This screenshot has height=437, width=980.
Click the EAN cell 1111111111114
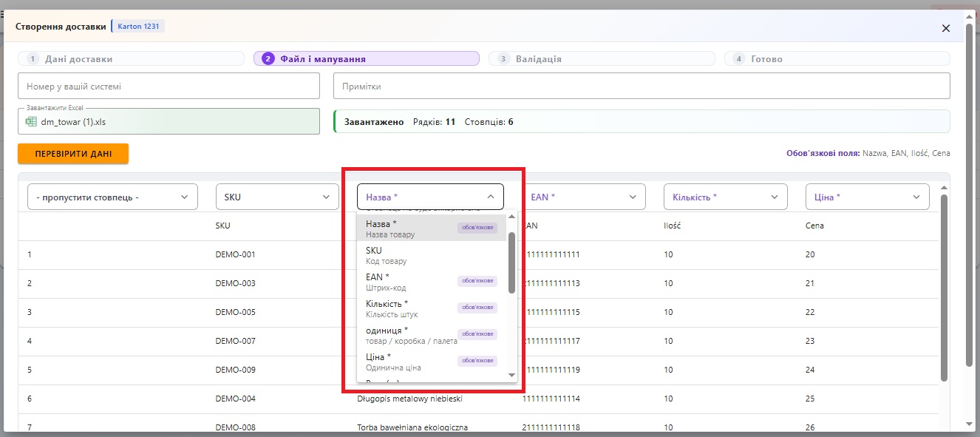tap(551, 399)
